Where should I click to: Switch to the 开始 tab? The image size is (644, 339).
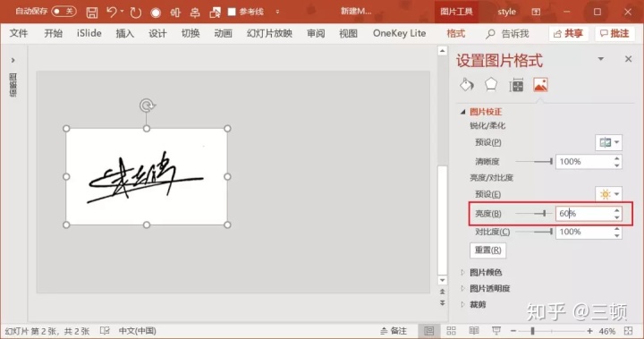[54, 33]
